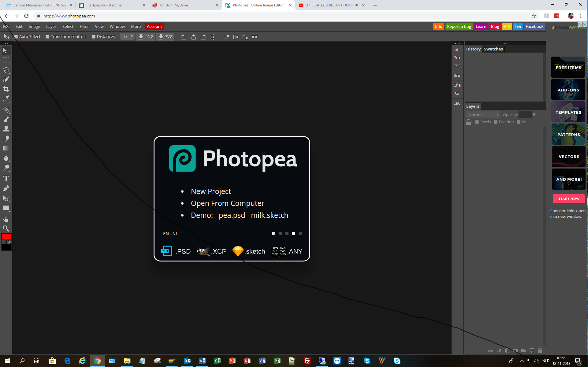
Task: Select the Rectangle Select tool
Action: pos(6,60)
